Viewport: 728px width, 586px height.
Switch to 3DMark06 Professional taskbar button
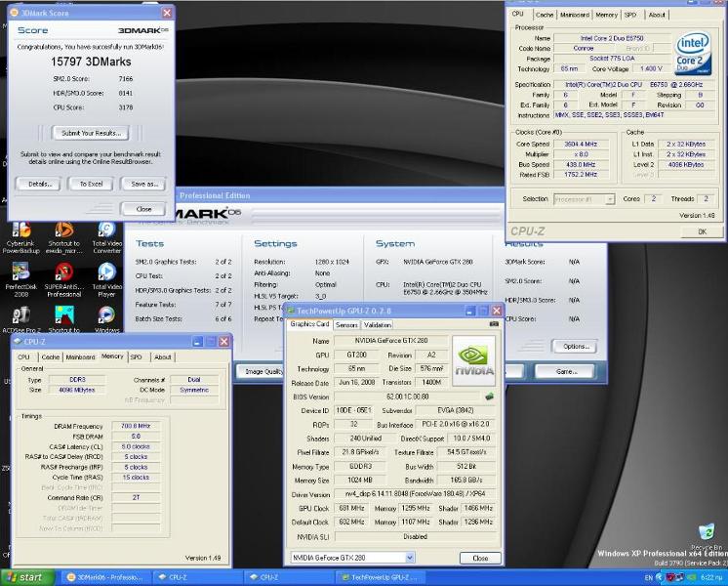(105, 577)
